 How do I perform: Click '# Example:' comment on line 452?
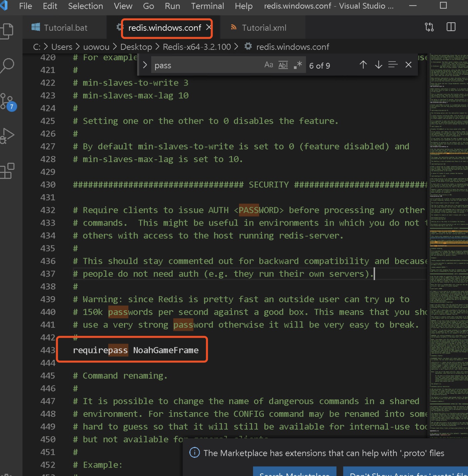98,465
